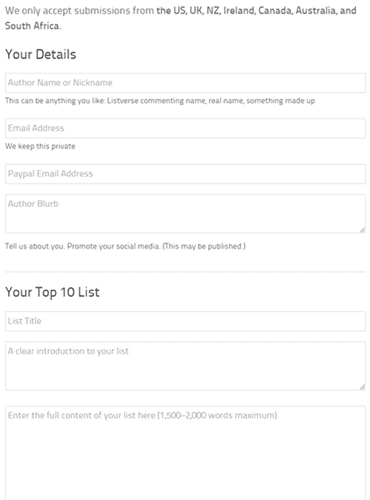The image size is (370, 500).
Task: Focus the List Title input field
Action: (x=185, y=321)
